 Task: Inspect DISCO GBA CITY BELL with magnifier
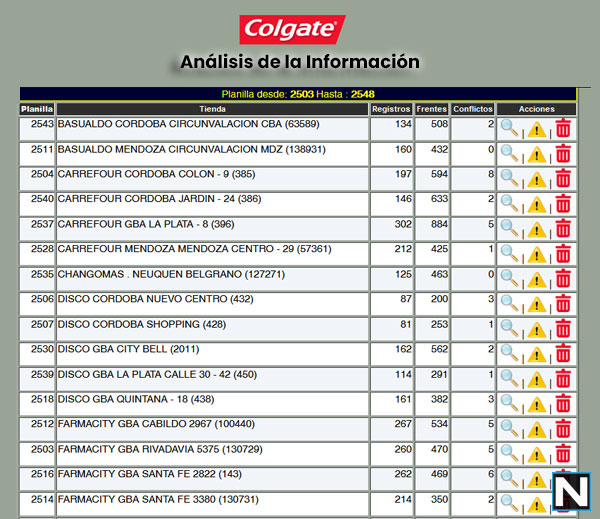click(509, 353)
